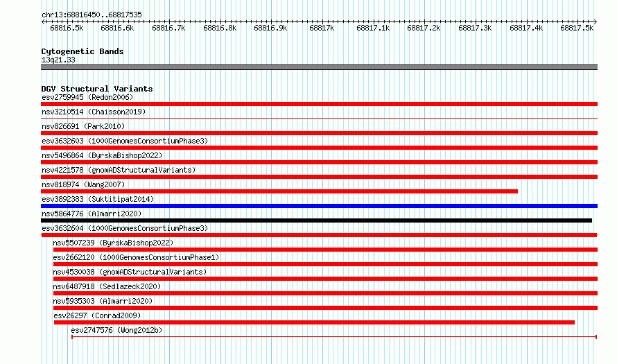Select the 13q21.33 band label
The width and height of the screenshot is (617, 364).
[x=58, y=60]
